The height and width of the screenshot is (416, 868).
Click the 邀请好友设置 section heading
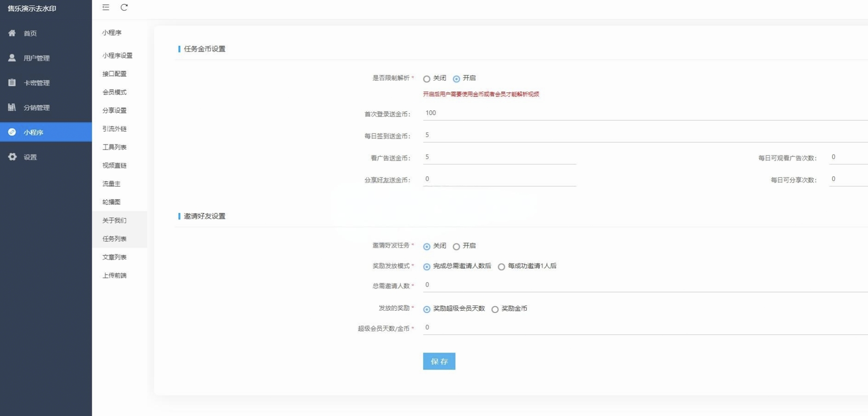click(x=205, y=216)
